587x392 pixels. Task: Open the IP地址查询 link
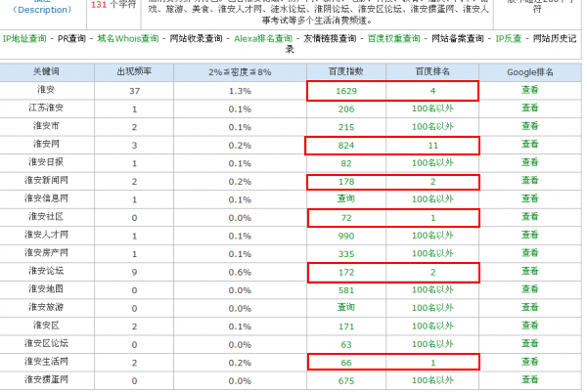tap(24, 38)
